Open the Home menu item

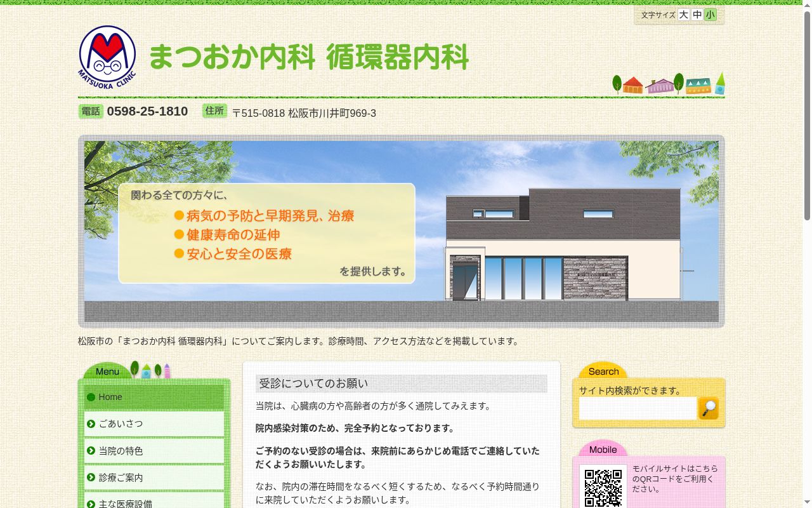[x=154, y=397]
